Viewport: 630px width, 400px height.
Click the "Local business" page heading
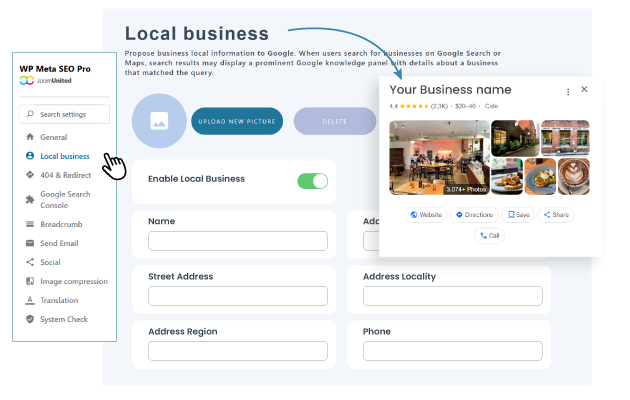(x=197, y=33)
